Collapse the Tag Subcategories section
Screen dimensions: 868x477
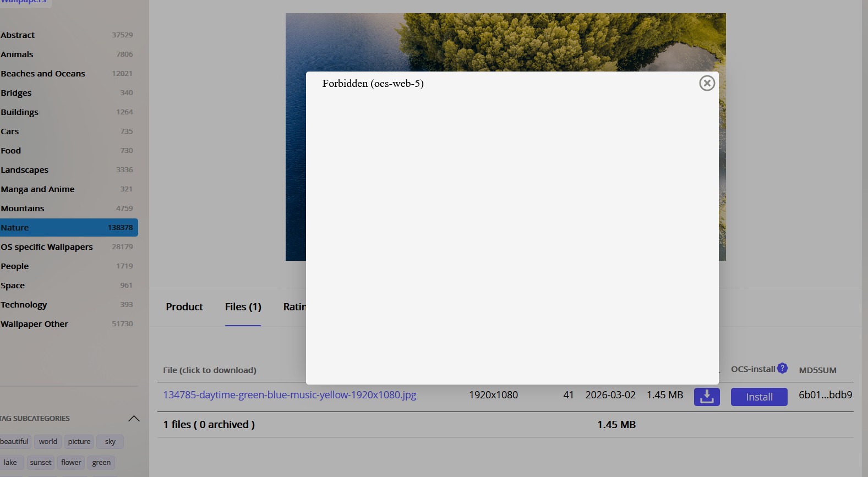click(x=134, y=419)
